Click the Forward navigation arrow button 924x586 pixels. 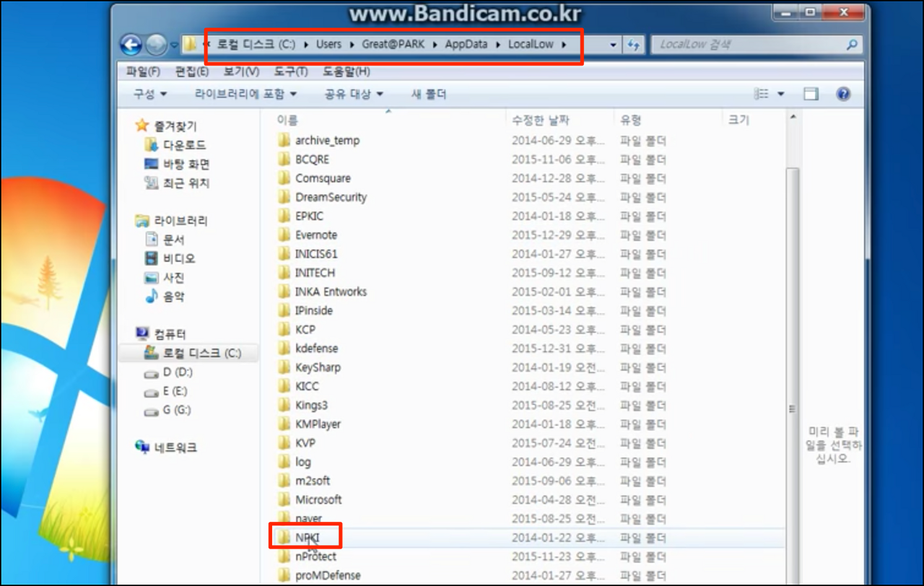click(x=155, y=45)
